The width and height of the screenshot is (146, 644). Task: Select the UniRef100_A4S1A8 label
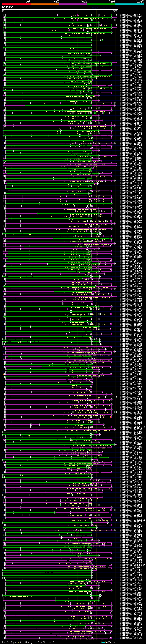pos(131,357)
